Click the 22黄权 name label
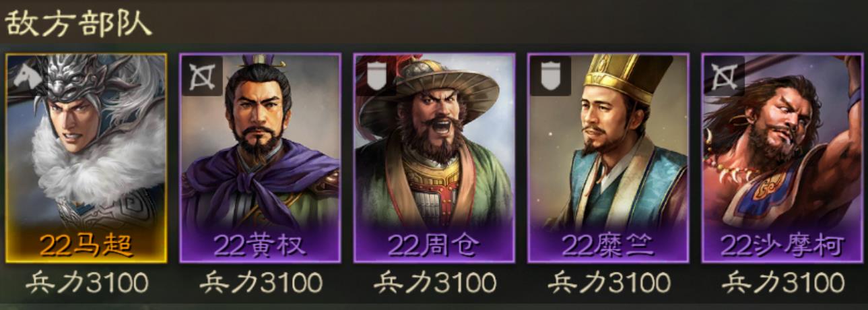Screen dimensions: 868x310 (x=260, y=246)
